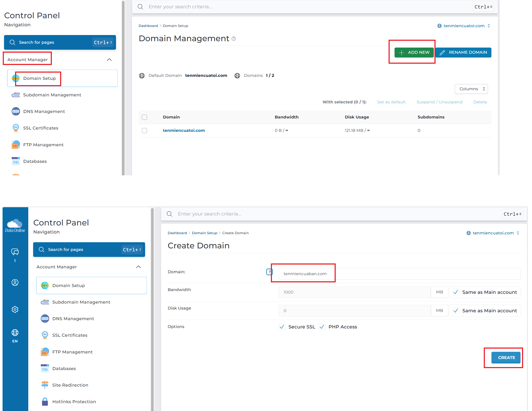Image resolution: width=532 pixels, height=411 pixels.
Task: Click the help icon beside Domain Management title
Action: tap(234, 39)
